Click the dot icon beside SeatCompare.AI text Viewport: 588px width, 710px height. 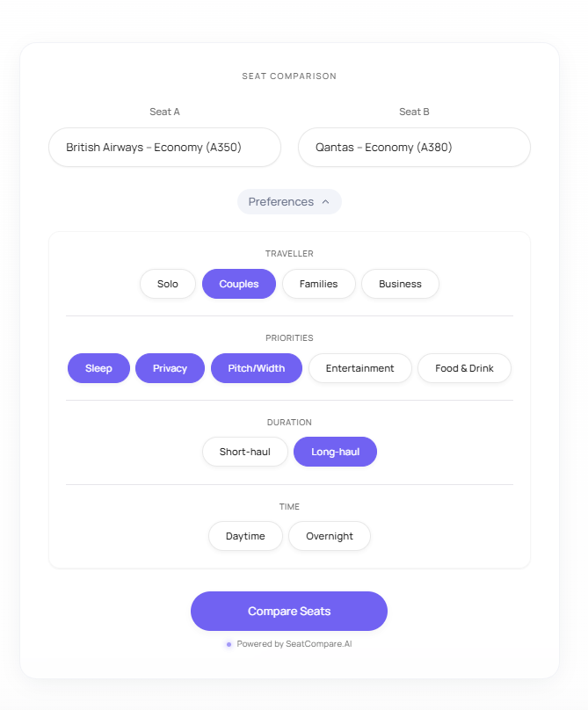click(228, 643)
